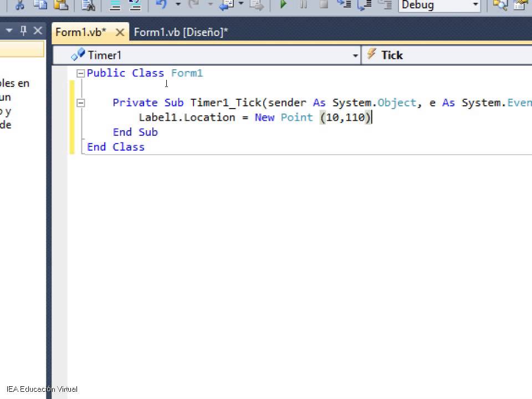Click the Copy icon in toolbar
Image resolution: width=532 pixels, height=399 pixels.
coord(40,5)
